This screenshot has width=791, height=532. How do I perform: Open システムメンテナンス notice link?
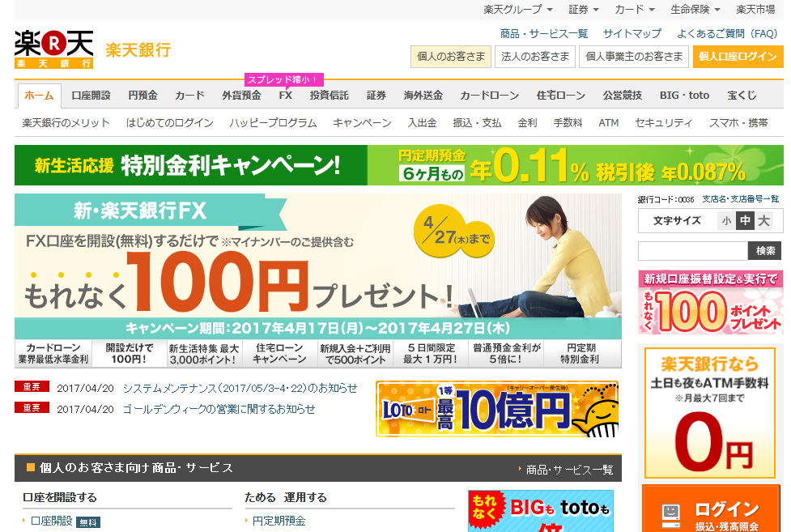click(240, 388)
